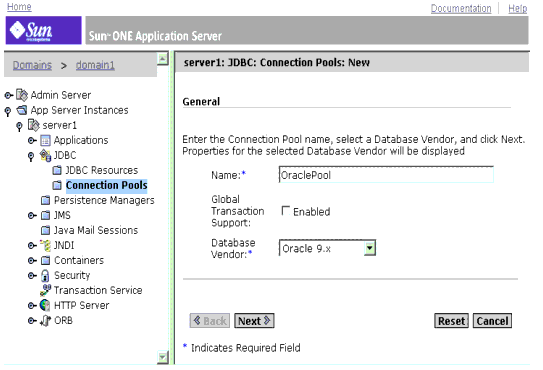
Task: Click the Persistence Managers folder icon
Action: click(45, 200)
